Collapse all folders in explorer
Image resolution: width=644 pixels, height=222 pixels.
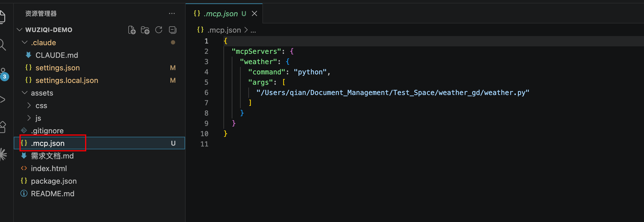click(x=172, y=30)
